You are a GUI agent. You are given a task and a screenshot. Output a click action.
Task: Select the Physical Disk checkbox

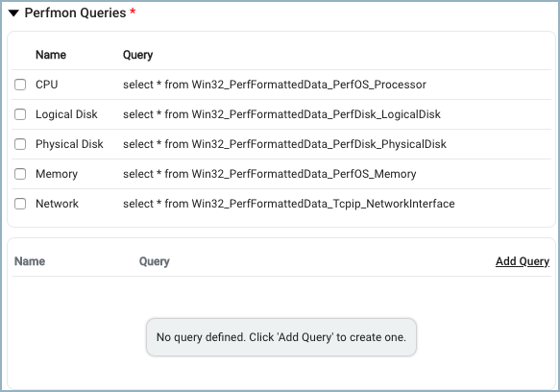click(x=20, y=144)
